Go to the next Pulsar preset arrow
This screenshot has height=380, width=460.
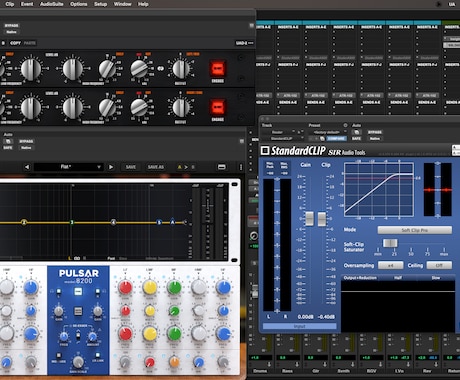tap(111, 167)
